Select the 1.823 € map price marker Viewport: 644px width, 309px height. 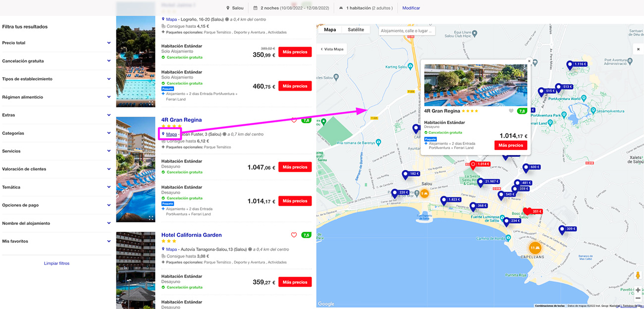[451, 200]
